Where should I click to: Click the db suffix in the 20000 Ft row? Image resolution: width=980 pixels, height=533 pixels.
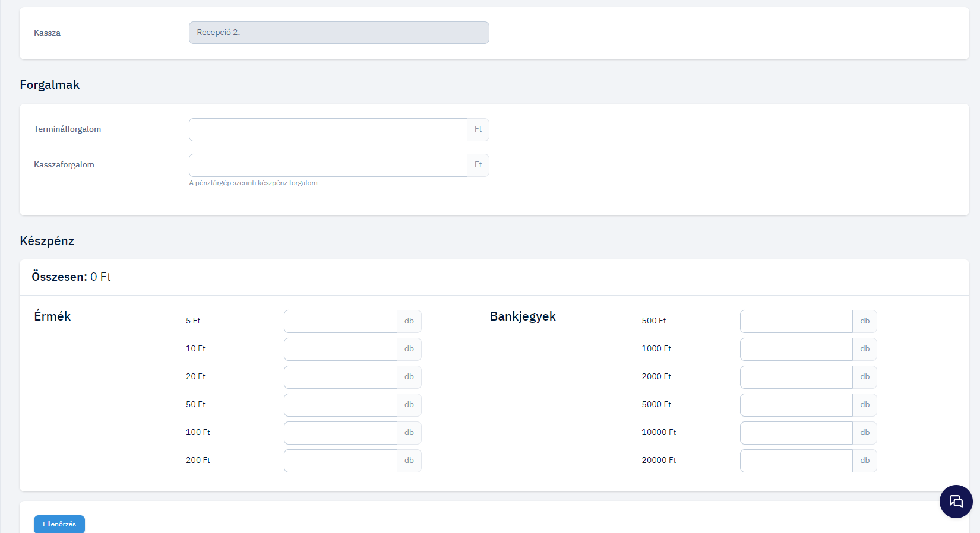click(x=865, y=461)
